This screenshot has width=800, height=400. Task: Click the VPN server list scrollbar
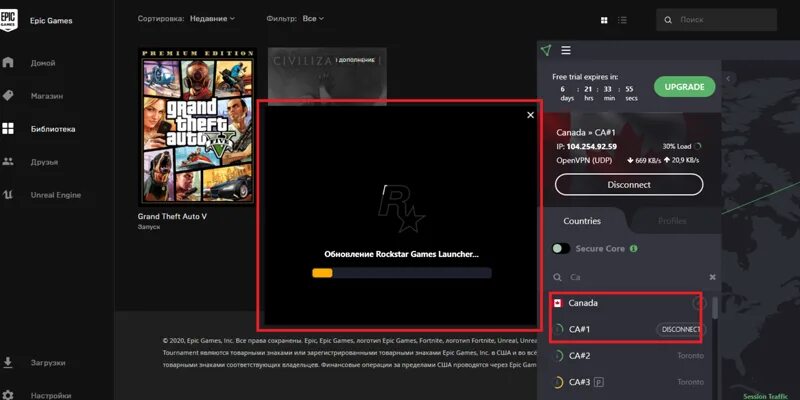[715, 307]
